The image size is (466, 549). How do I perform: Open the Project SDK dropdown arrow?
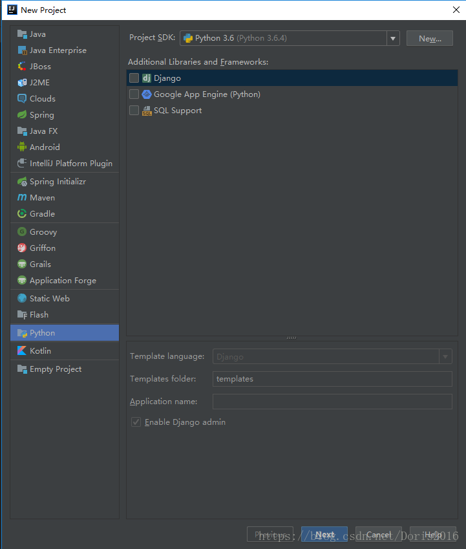(x=393, y=38)
